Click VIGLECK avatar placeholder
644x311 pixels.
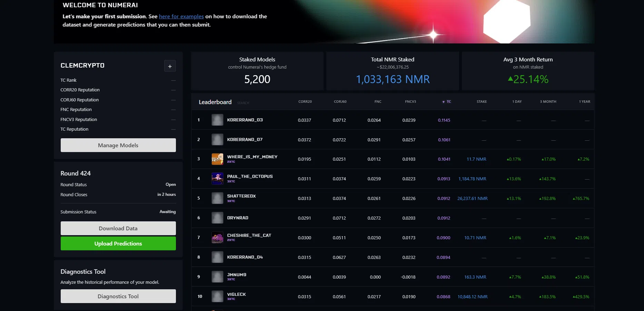point(217,297)
